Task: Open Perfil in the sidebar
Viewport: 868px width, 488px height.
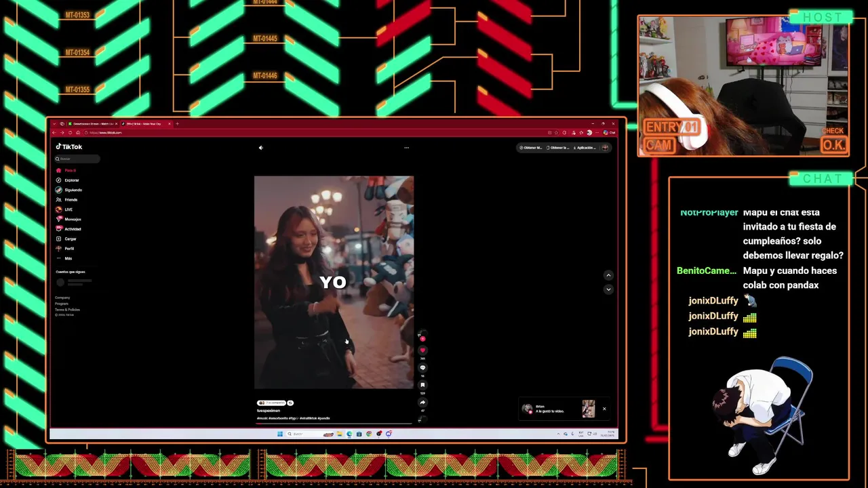Action: (65, 249)
